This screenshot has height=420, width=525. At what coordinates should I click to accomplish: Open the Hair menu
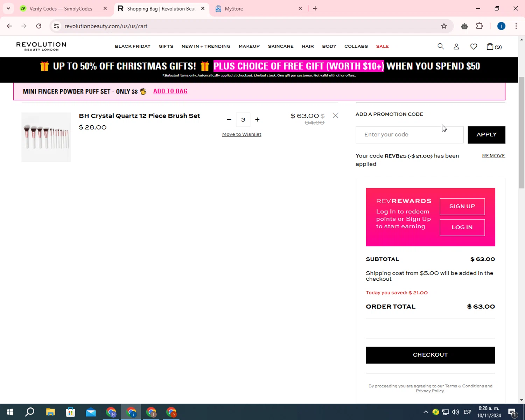[308, 46]
